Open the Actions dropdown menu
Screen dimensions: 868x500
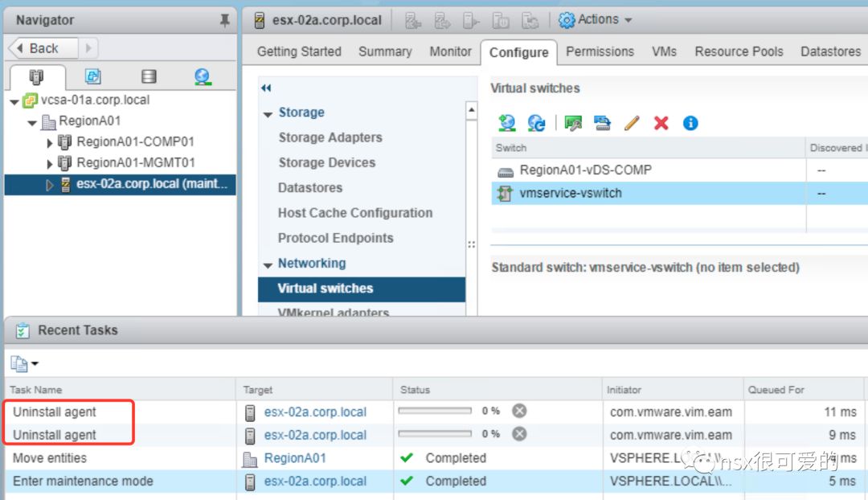[596, 20]
